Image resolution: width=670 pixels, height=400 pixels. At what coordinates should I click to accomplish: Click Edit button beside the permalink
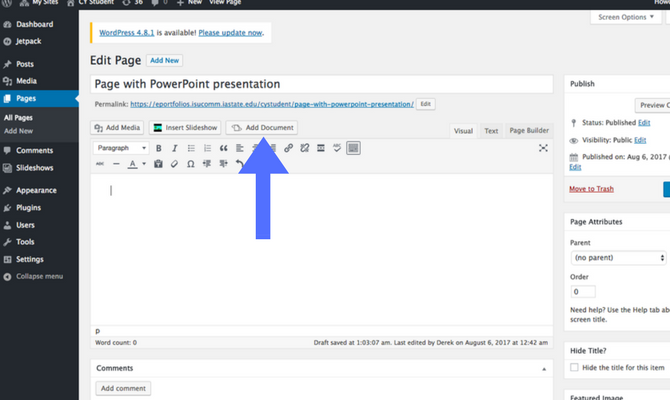426,104
